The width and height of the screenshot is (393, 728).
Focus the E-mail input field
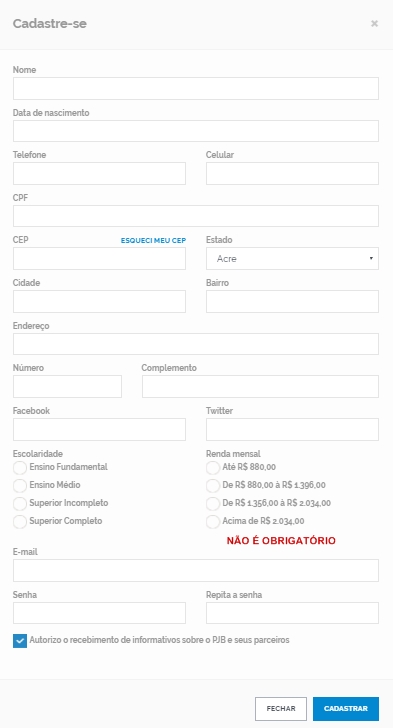pos(196,571)
